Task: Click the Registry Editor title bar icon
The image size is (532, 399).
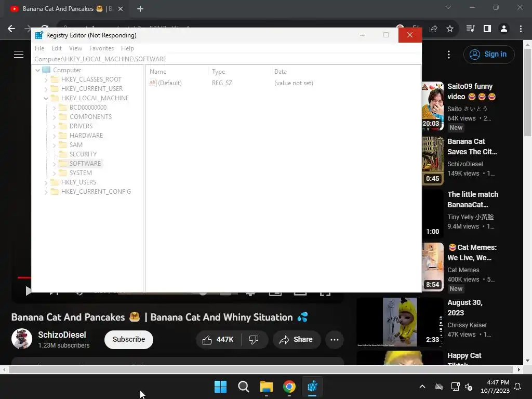Action: [39, 35]
